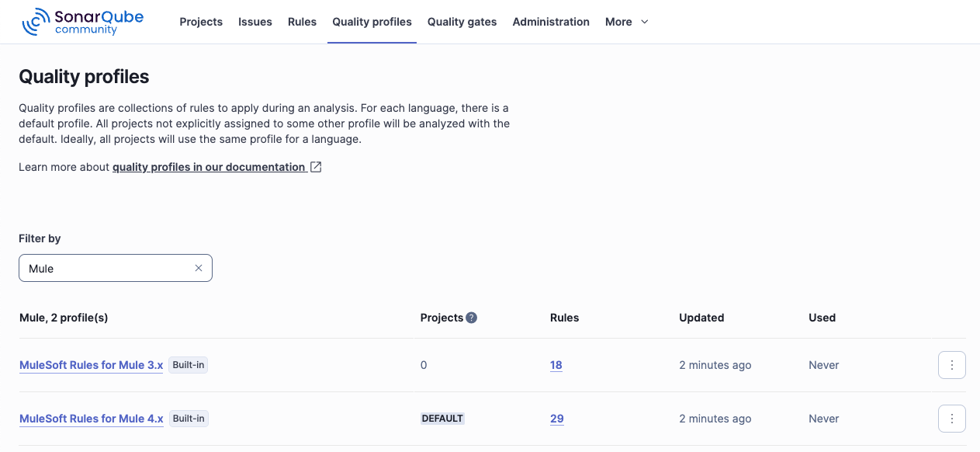Clear the Mule filter with the X icon
The width and height of the screenshot is (980, 452).
click(x=199, y=268)
